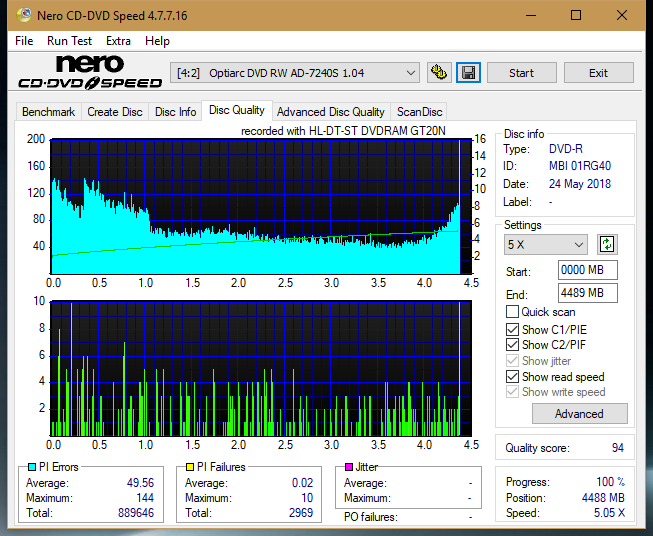Image resolution: width=653 pixels, height=536 pixels.
Task: Close the Nero CD-DVD Speed window
Action: coord(622,15)
